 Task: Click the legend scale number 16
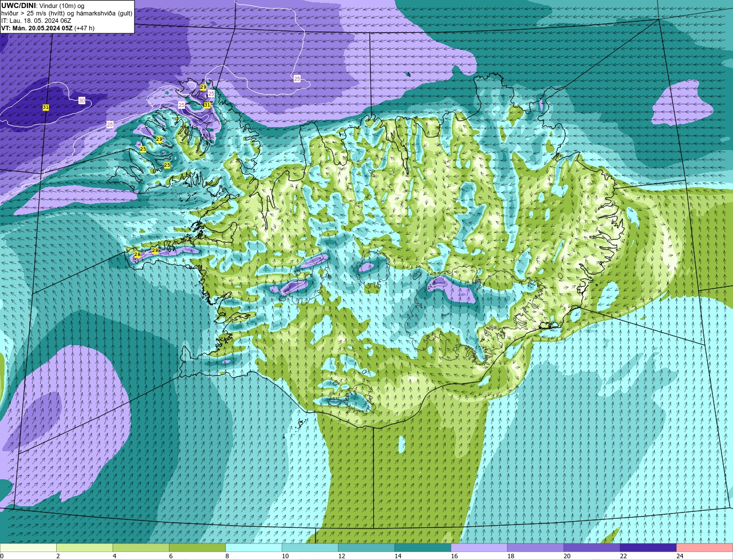(454, 556)
